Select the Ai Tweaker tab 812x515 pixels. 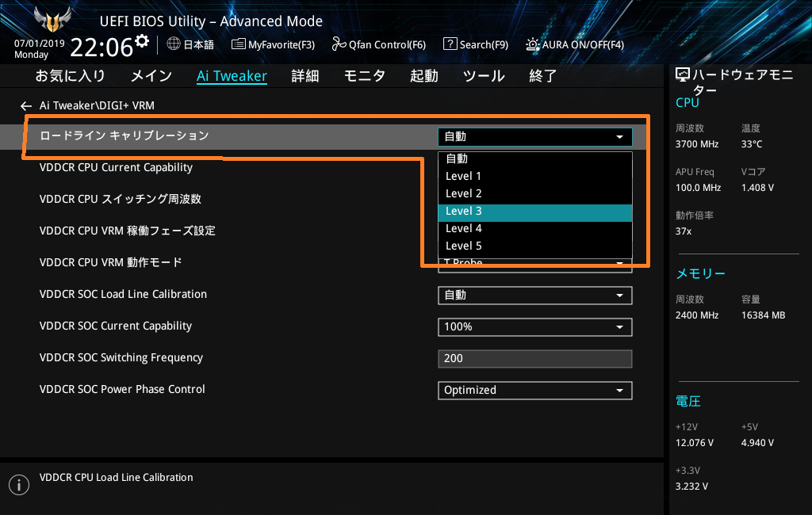(232, 76)
